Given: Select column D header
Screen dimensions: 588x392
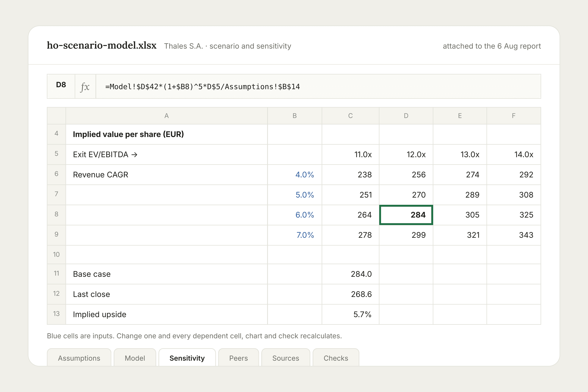Looking at the screenshot, I should 406,116.
